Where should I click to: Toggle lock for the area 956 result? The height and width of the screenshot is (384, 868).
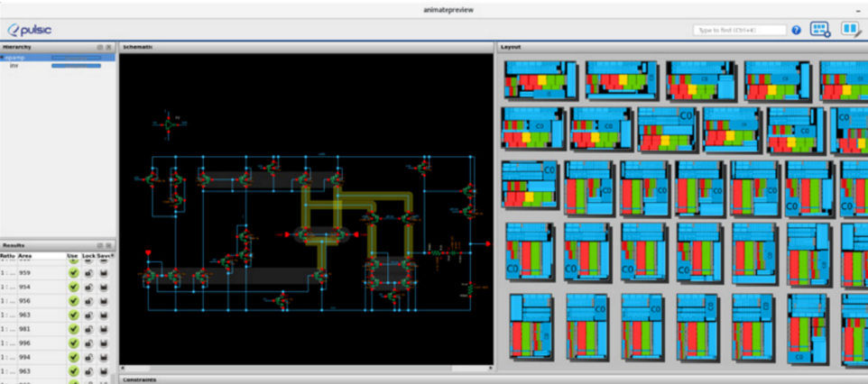tap(88, 301)
